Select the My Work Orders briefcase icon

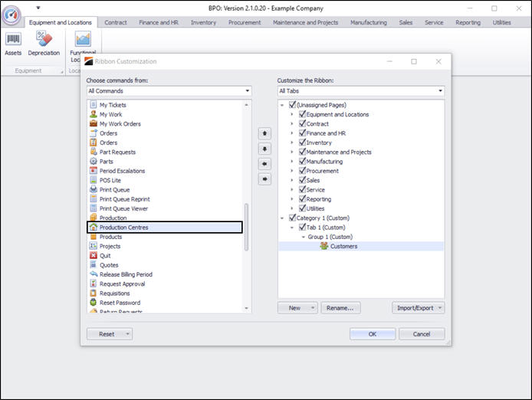[x=94, y=123]
